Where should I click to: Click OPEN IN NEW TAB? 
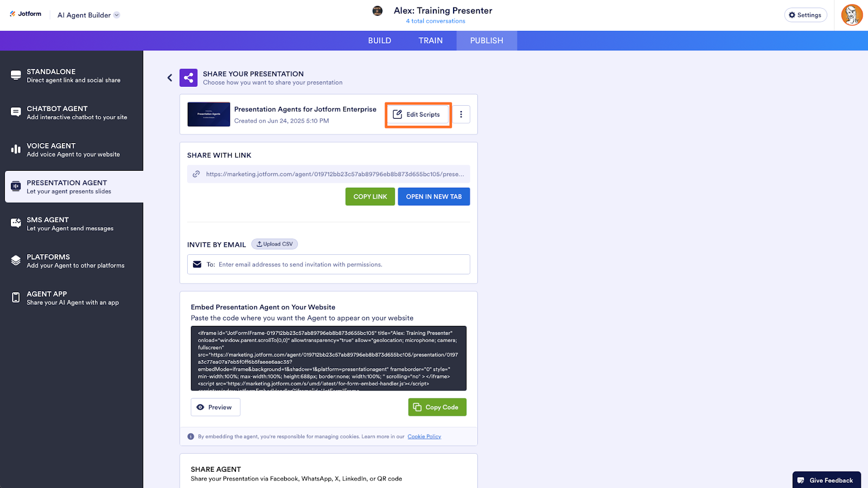click(x=434, y=197)
